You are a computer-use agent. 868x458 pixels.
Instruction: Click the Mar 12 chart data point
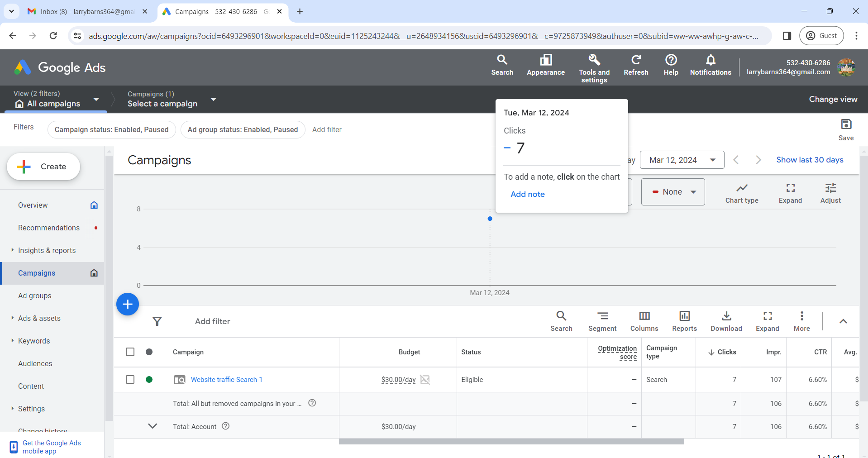[x=490, y=219]
